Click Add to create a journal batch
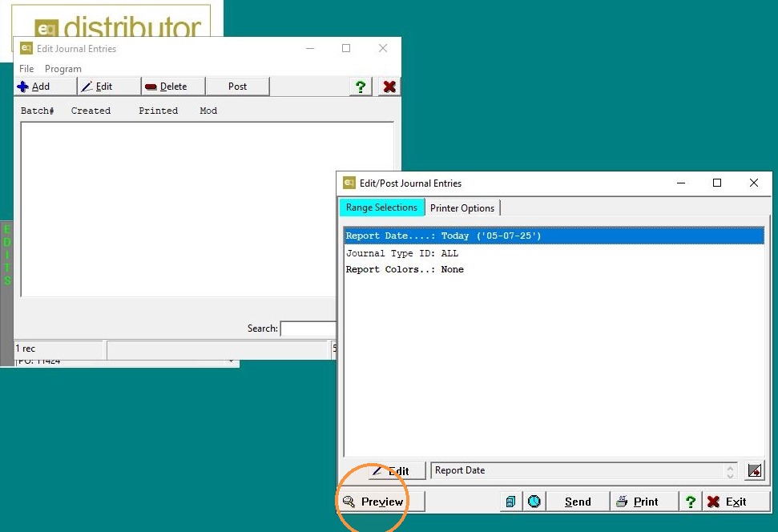Image resolution: width=778 pixels, height=532 pixels. point(46,87)
